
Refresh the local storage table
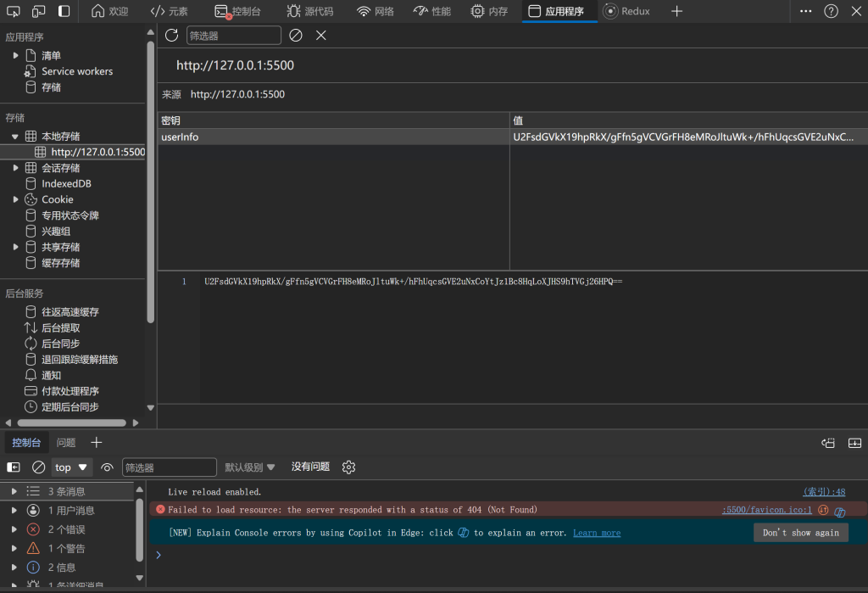(171, 35)
